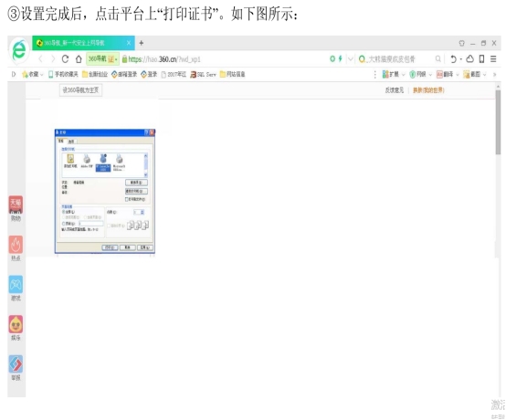Choose the Pages range radio button
The width and height of the screenshot is (506, 420).
point(64,224)
